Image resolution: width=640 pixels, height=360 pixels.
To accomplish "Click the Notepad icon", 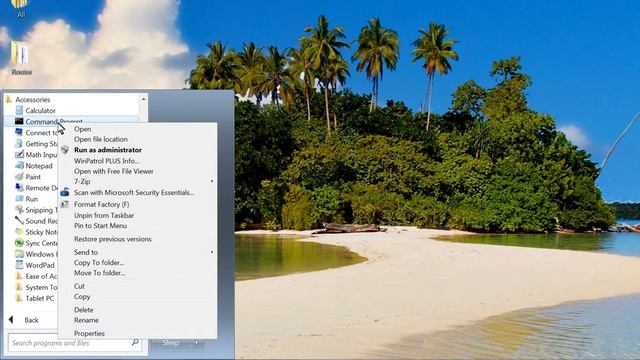I will click(x=19, y=165).
